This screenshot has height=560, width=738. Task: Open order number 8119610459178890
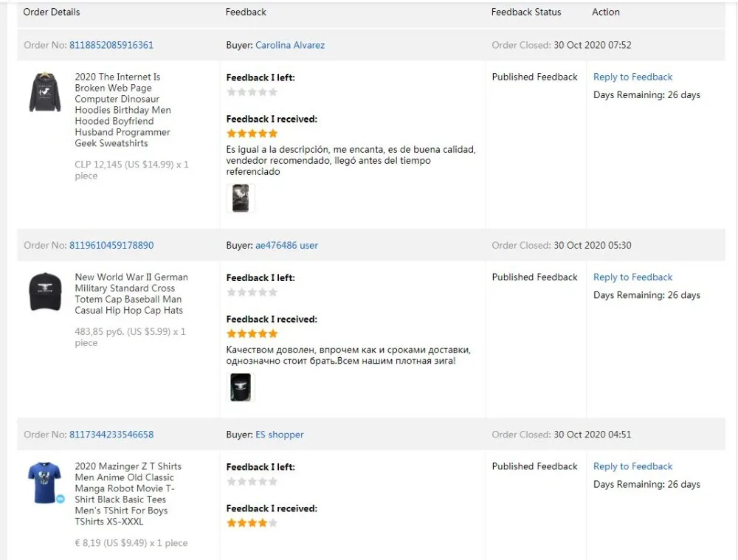pos(111,246)
